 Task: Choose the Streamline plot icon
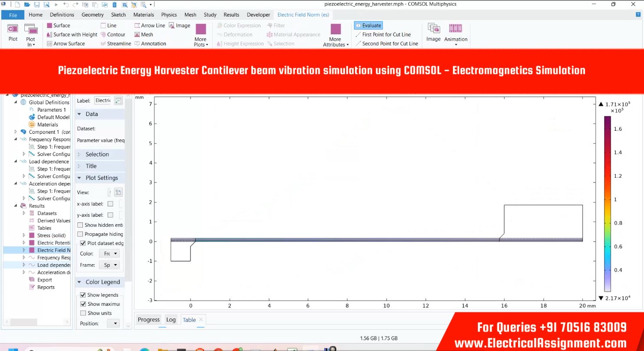(x=103, y=44)
